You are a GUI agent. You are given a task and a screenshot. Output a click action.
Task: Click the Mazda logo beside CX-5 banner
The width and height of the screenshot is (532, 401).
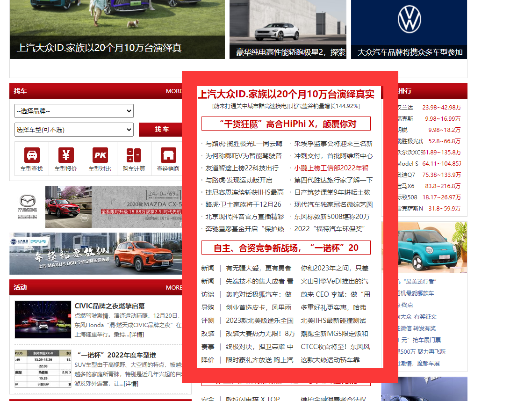coord(28,206)
